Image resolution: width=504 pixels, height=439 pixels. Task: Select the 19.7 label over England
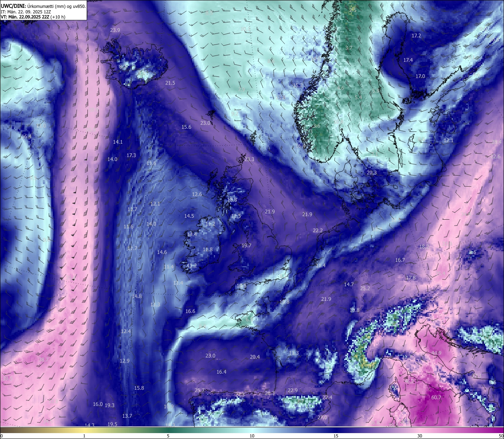pyautogui.click(x=246, y=245)
